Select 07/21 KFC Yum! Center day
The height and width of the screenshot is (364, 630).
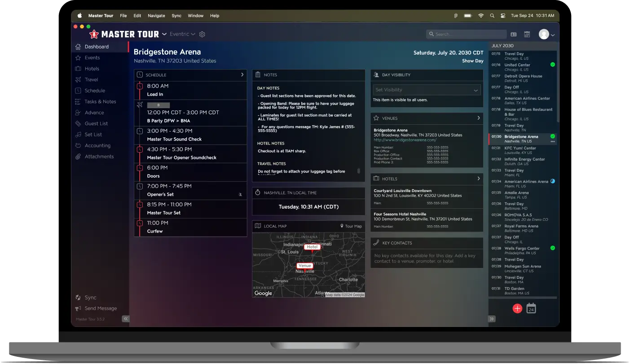pyautogui.click(x=523, y=150)
